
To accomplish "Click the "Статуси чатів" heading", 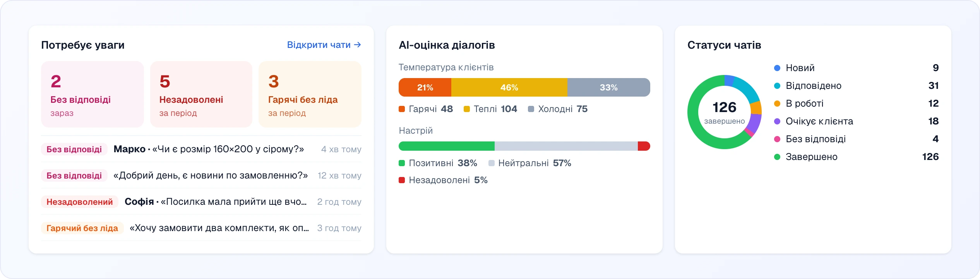I will (x=724, y=45).
